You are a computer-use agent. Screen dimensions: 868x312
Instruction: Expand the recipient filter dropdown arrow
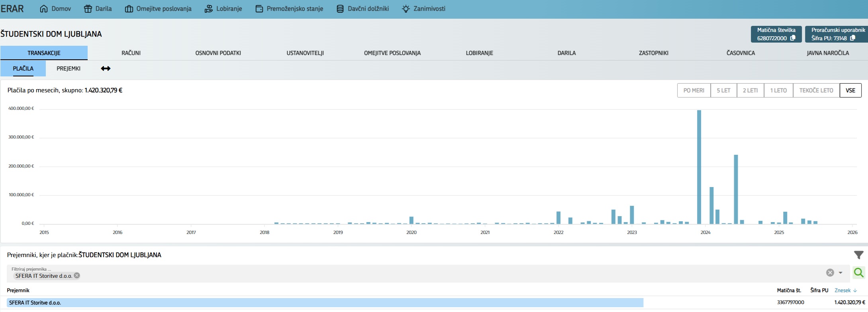pos(841,273)
